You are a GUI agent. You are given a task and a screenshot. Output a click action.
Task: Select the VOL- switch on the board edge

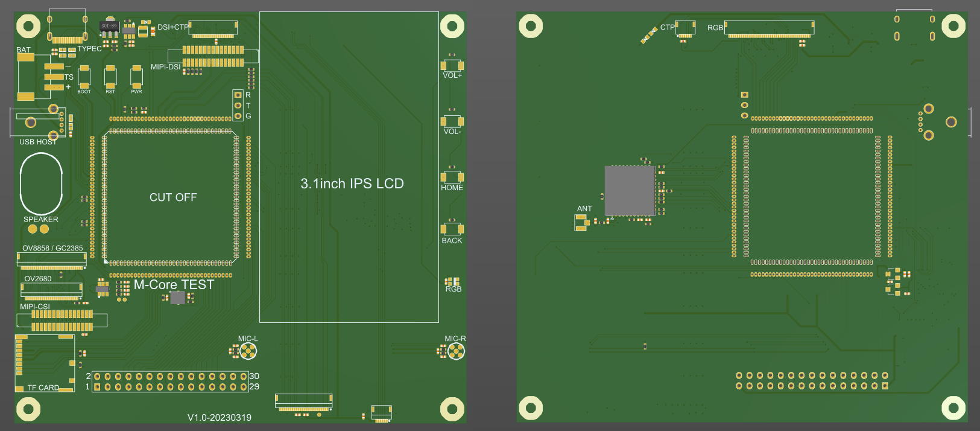pos(452,121)
